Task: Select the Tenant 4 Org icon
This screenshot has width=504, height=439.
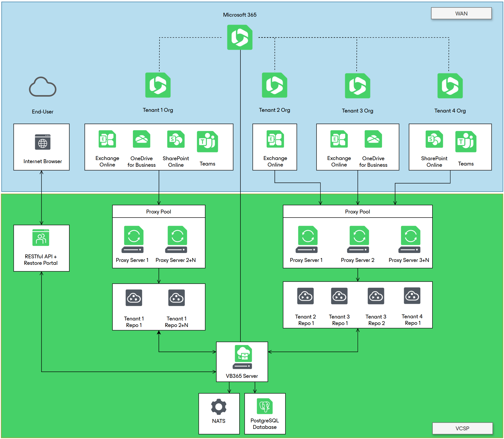Action: [x=450, y=86]
